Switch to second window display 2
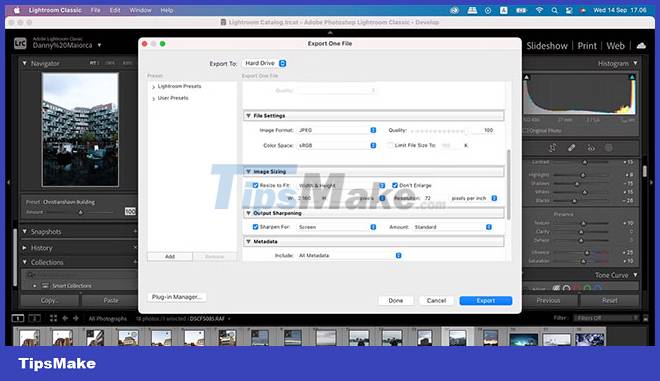Screen dimensions: 660x381 coord(35,318)
